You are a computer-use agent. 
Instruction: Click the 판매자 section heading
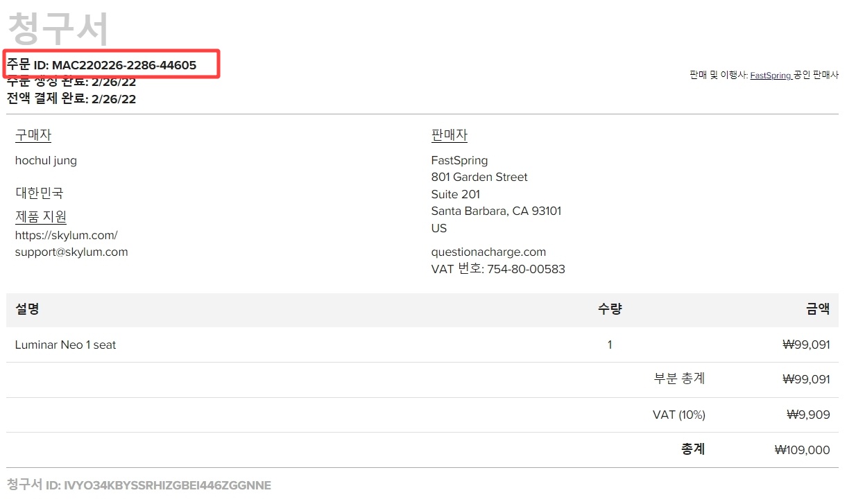(450, 135)
